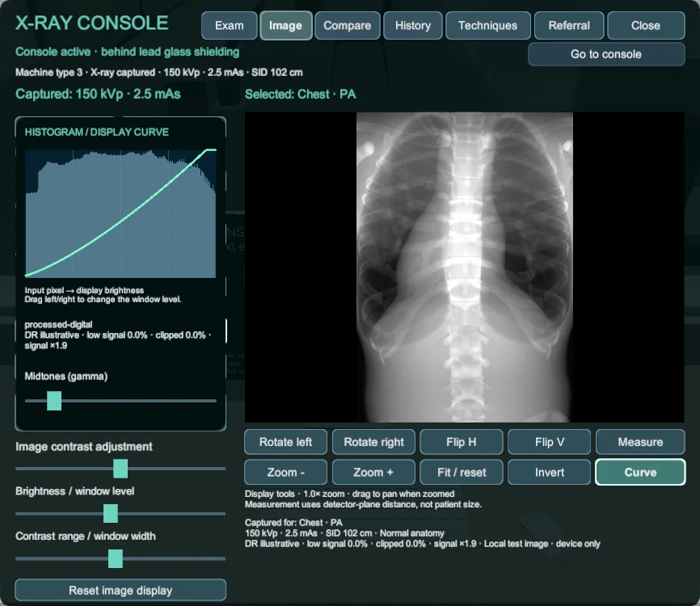Click the 'Captured: 150 kVp · 2.5 mAs' text
This screenshot has width=700, height=606.
99,95
